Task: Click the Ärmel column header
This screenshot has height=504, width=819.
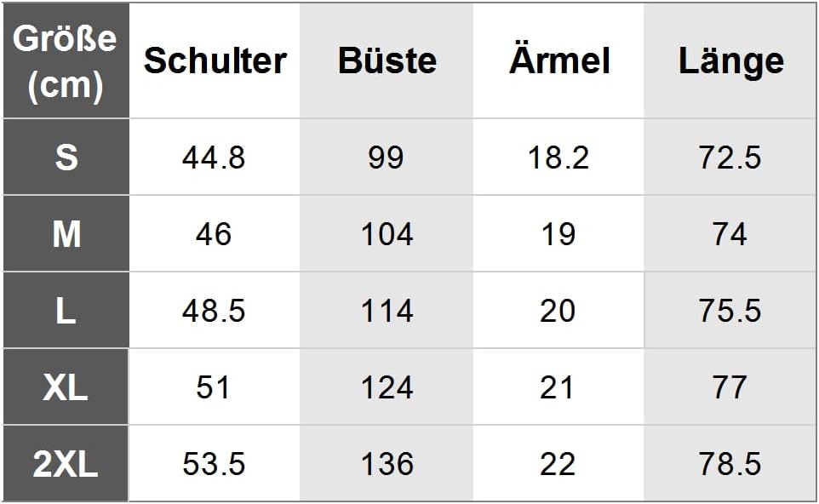Action: (x=558, y=60)
